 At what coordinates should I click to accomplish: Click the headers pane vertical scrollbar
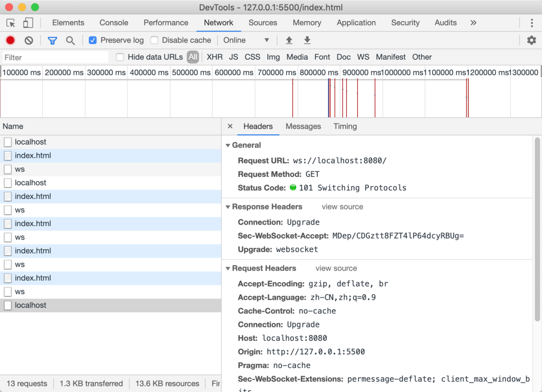[537, 229]
